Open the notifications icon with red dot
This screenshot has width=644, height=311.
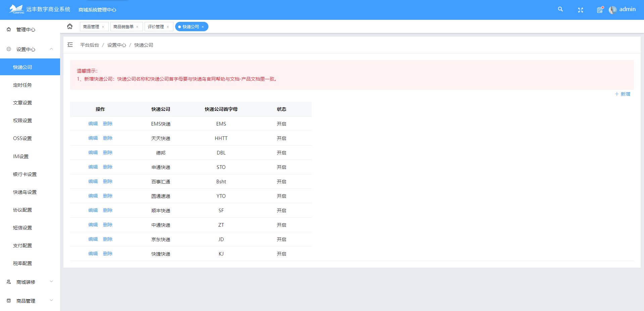[600, 10]
